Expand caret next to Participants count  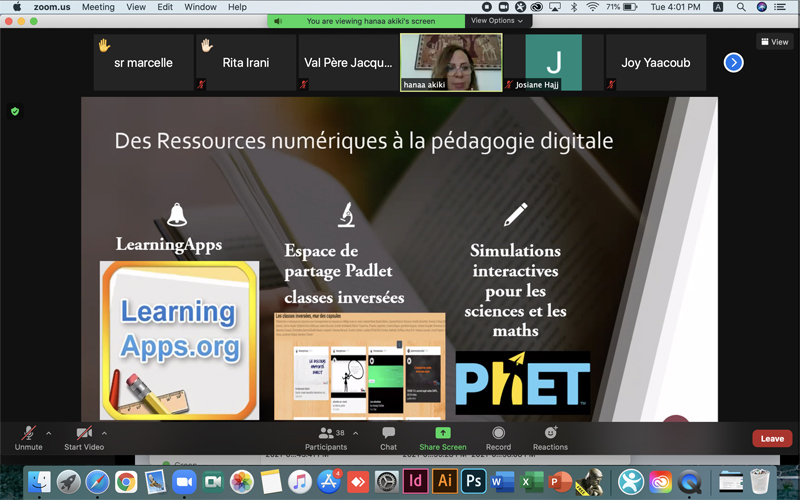[356, 433]
